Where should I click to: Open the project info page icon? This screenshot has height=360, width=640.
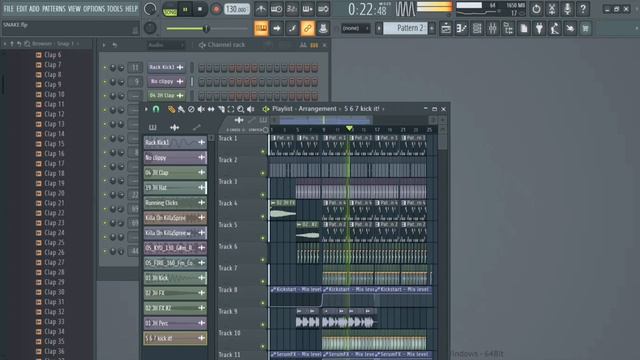524,29
